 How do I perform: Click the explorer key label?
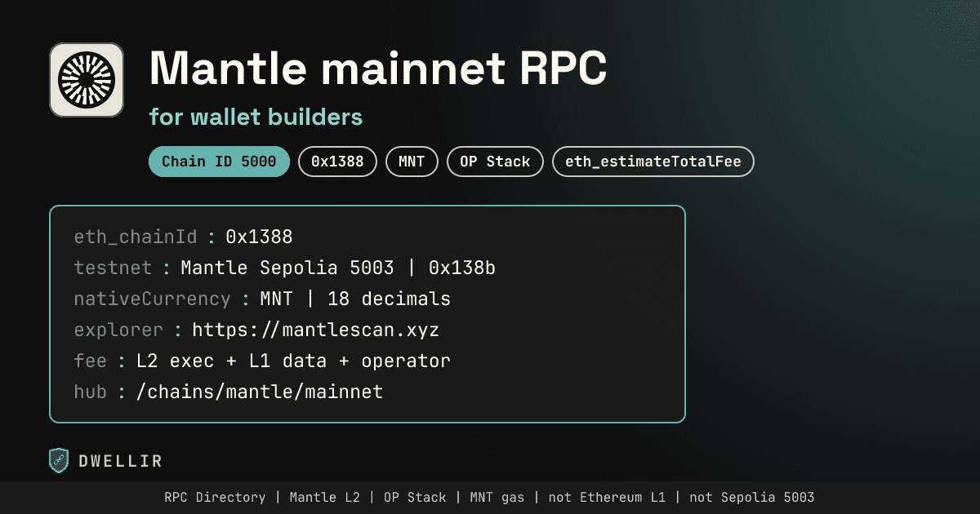coord(118,330)
